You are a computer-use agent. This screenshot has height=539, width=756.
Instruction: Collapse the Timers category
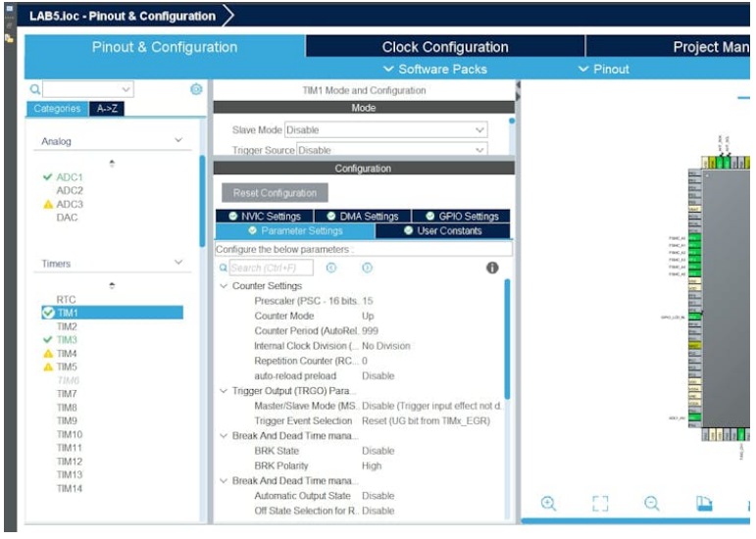[177, 264]
